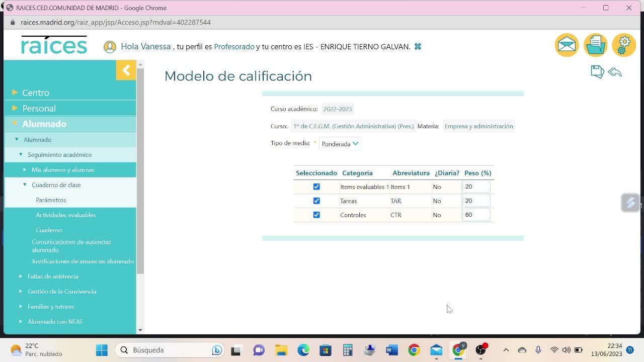Open the documents folder icon in header
This screenshot has height=362, width=644.
pyautogui.click(x=596, y=45)
